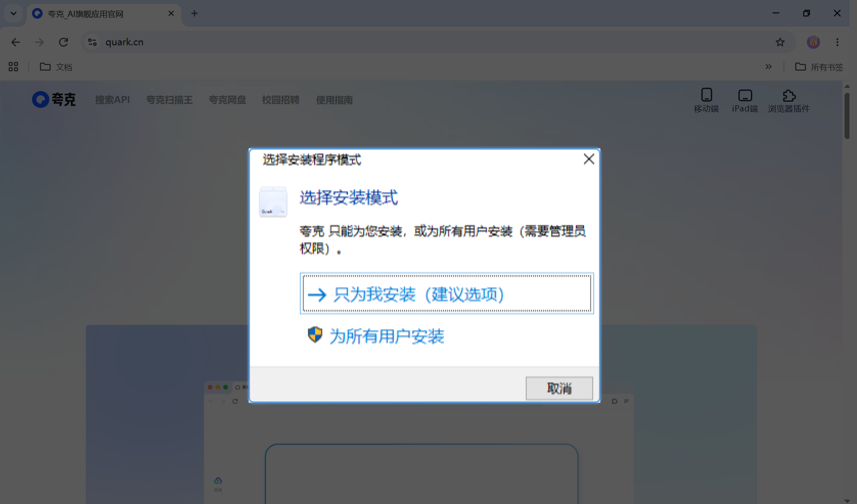Open a new browser tab

tap(194, 14)
